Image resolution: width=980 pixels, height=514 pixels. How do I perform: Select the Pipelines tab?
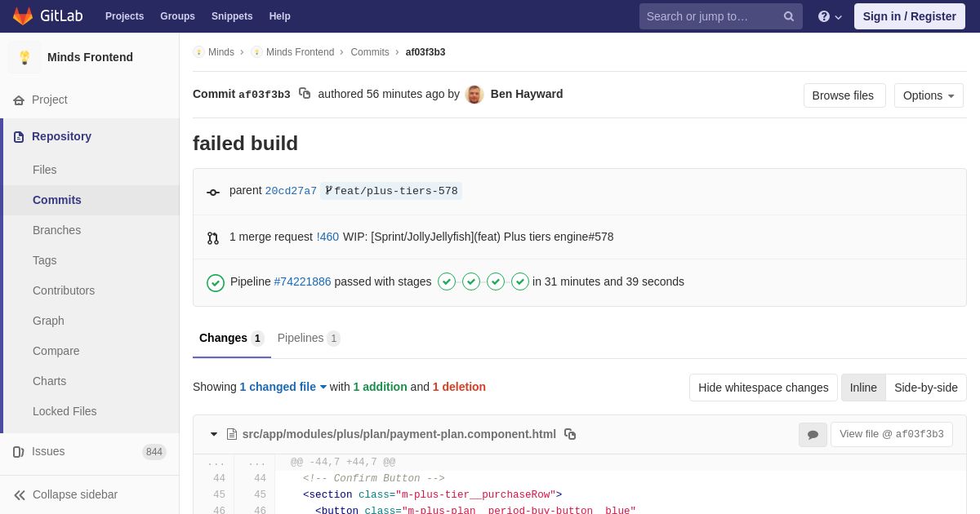pyautogui.click(x=309, y=338)
